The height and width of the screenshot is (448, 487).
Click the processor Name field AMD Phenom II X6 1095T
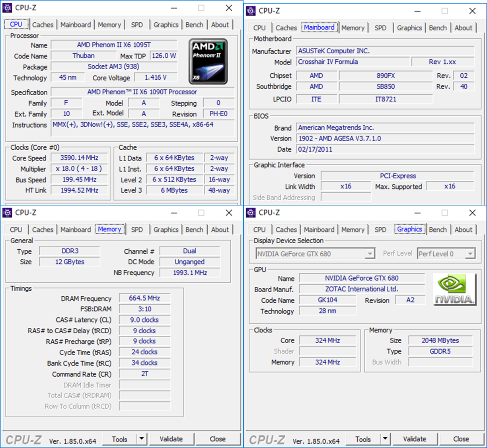[x=114, y=45]
